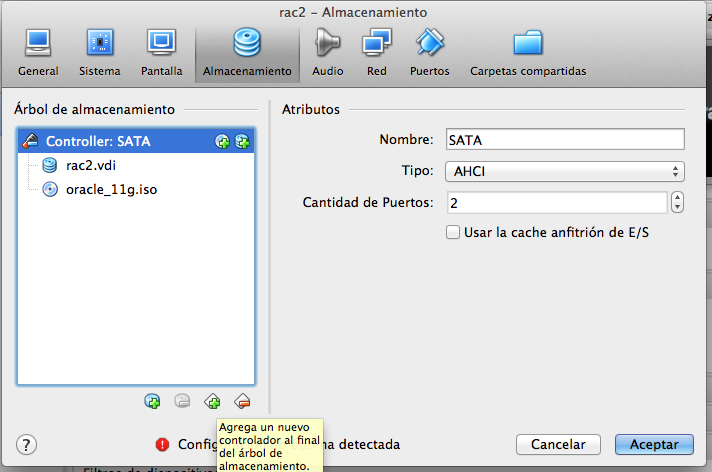Click the Nombre text field
712x472 pixels.
[564, 140]
